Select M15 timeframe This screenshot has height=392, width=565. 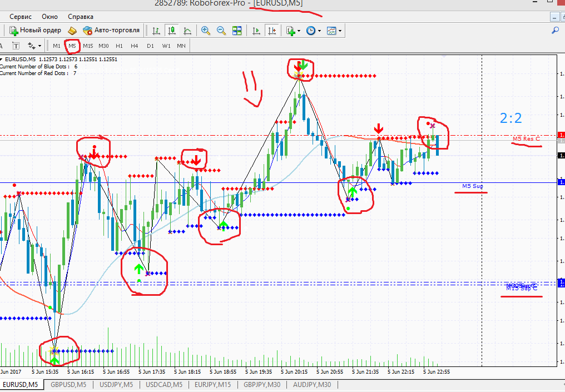point(88,46)
